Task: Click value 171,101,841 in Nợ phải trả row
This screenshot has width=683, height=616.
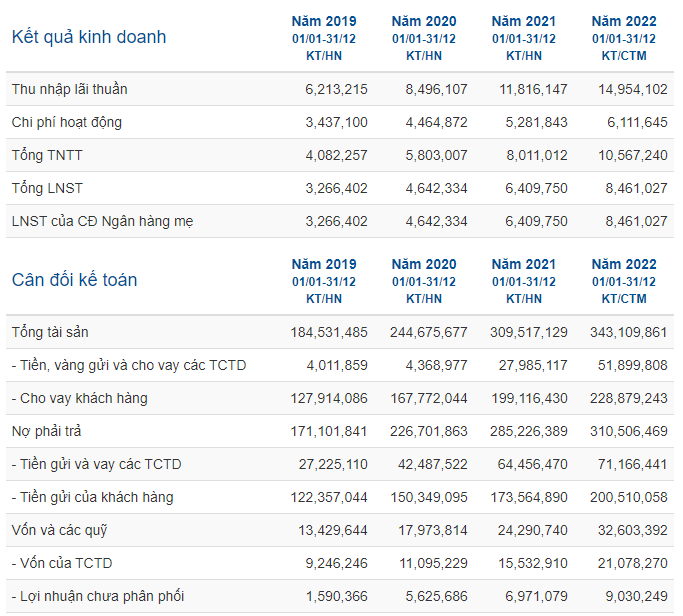Action: 329,431
